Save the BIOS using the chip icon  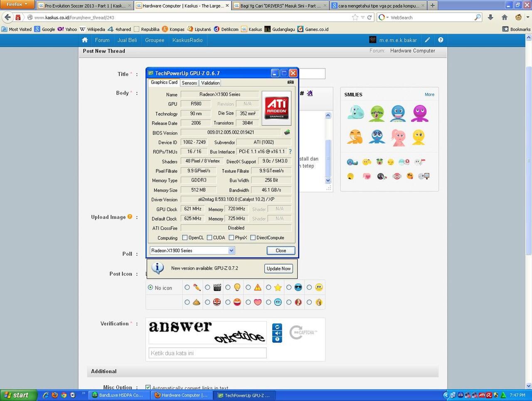(287, 132)
